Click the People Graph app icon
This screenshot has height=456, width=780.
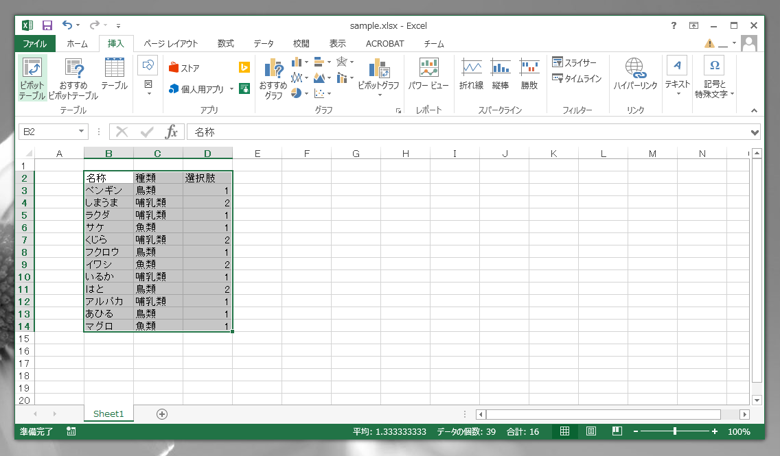244,89
